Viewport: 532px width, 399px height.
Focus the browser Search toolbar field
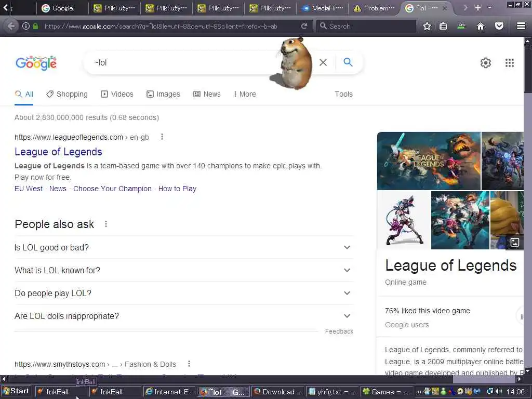366,26
